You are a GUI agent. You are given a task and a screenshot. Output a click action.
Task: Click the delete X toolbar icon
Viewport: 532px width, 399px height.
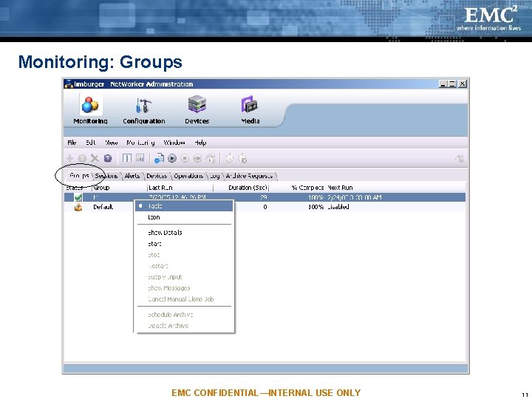coord(95,158)
